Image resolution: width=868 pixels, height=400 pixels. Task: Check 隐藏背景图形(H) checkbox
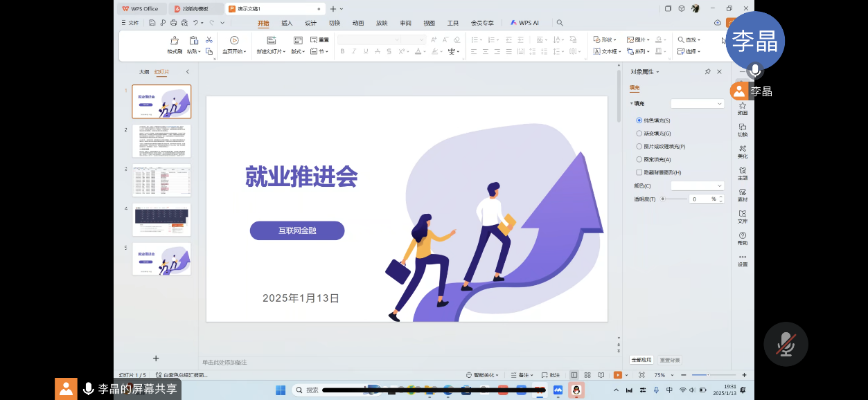(639, 172)
